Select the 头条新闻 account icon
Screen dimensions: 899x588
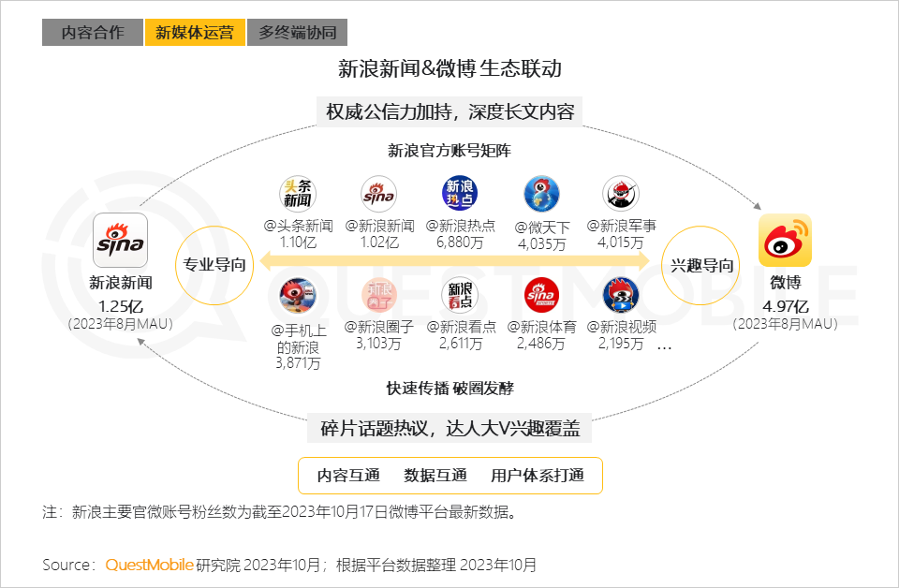(300, 194)
